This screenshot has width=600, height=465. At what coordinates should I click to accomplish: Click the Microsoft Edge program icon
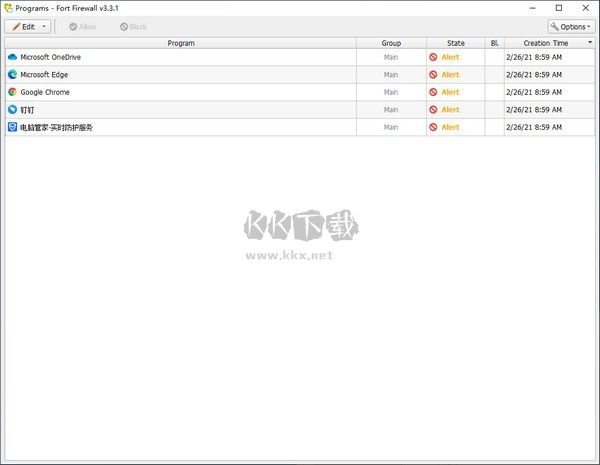pyautogui.click(x=12, y=75)
